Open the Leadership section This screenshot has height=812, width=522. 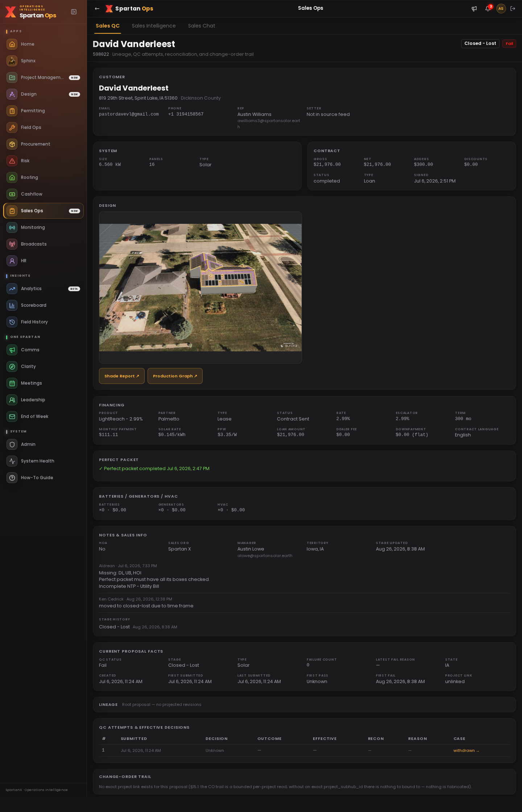click(43, 400)
